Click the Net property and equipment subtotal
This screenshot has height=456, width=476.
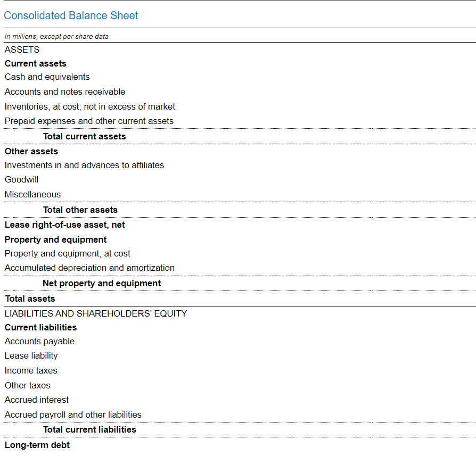(102, 283)
